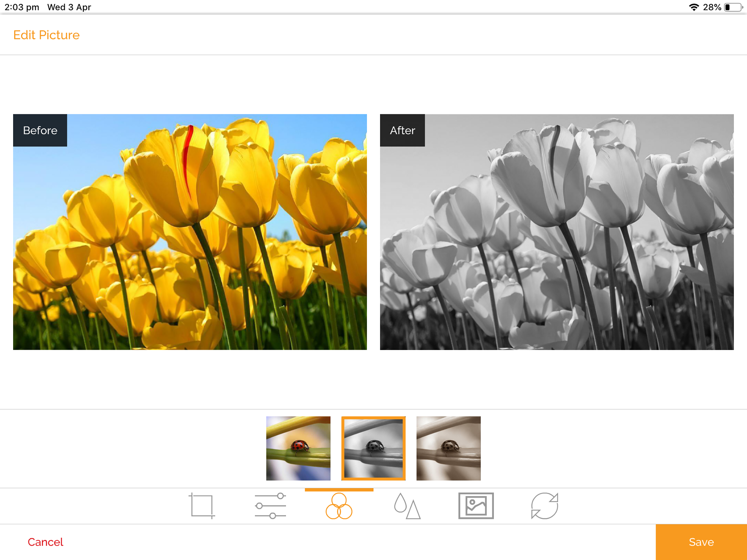
Task: Tap Cancel to discard edits
Action: pos(45,542)
